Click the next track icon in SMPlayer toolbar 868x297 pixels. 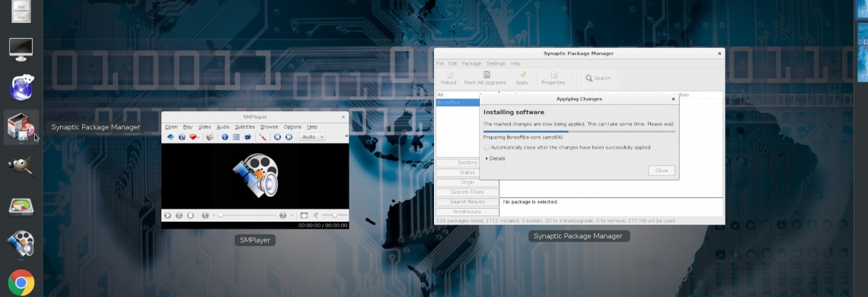click(x=289, y=137)
